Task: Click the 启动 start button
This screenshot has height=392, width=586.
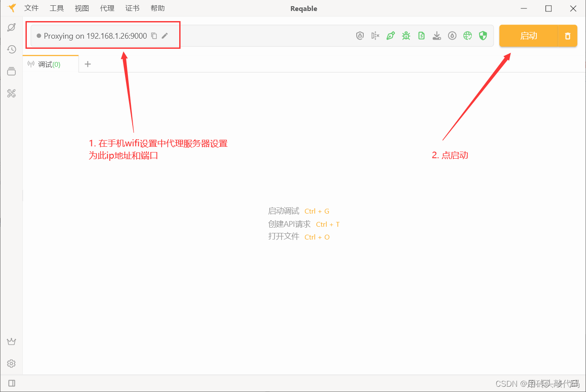Action: [528, 36]
